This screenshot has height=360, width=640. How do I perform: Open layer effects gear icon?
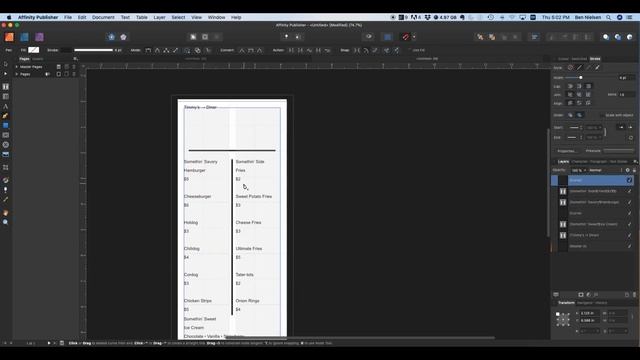pos(628,170)
